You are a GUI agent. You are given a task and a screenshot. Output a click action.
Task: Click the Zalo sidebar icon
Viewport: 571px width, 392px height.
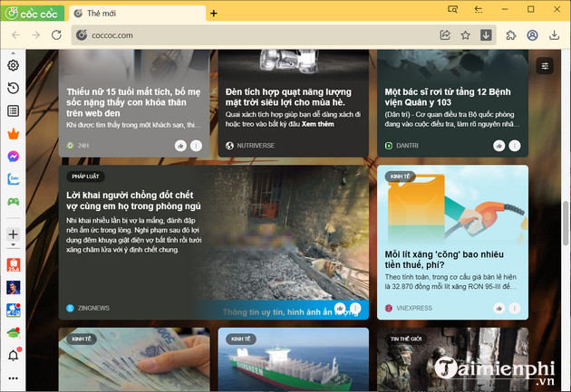(14, 178)
